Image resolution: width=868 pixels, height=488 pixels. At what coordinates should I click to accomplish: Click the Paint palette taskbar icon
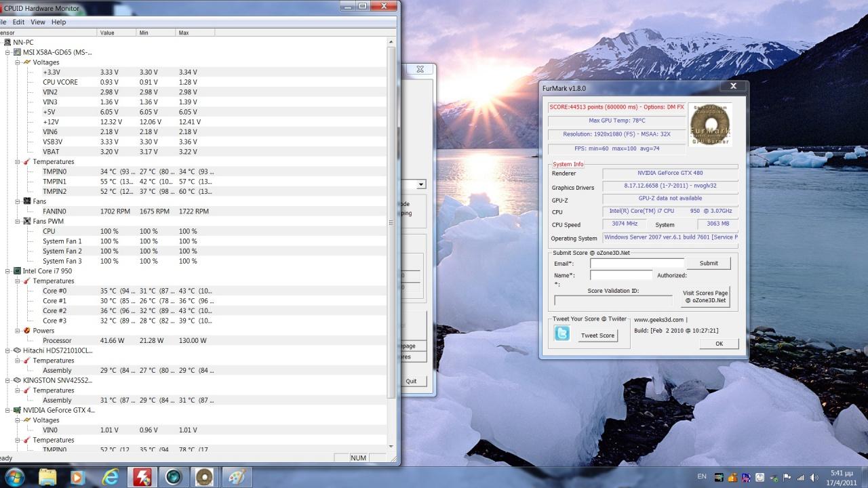click(235, 476)
